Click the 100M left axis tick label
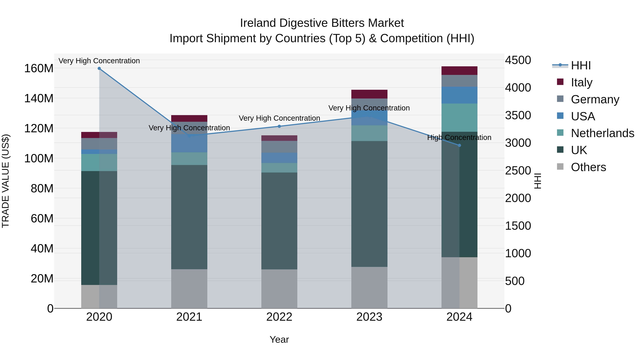The height and width of the screenshot is (362, 644). click(x=39, y=159)
